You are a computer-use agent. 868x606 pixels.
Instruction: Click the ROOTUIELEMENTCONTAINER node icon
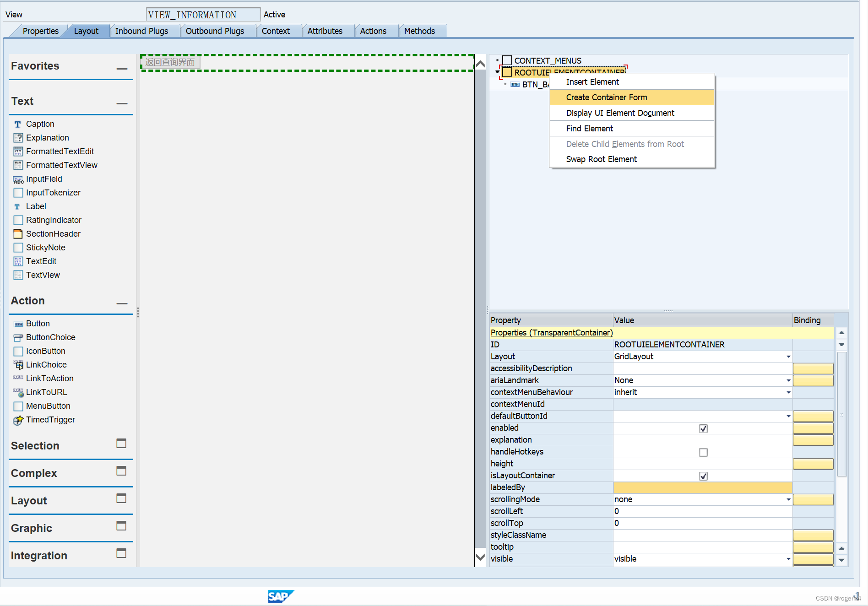(x=507, y=72)
